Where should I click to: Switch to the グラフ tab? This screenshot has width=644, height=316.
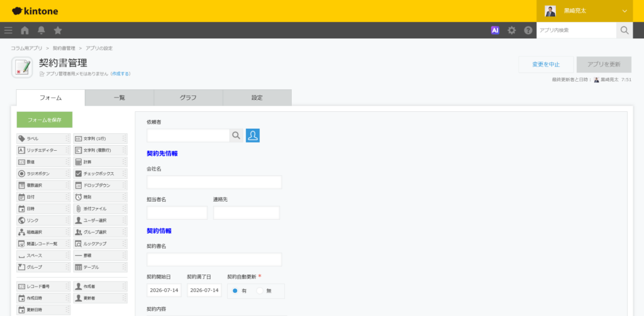point(188,97)
